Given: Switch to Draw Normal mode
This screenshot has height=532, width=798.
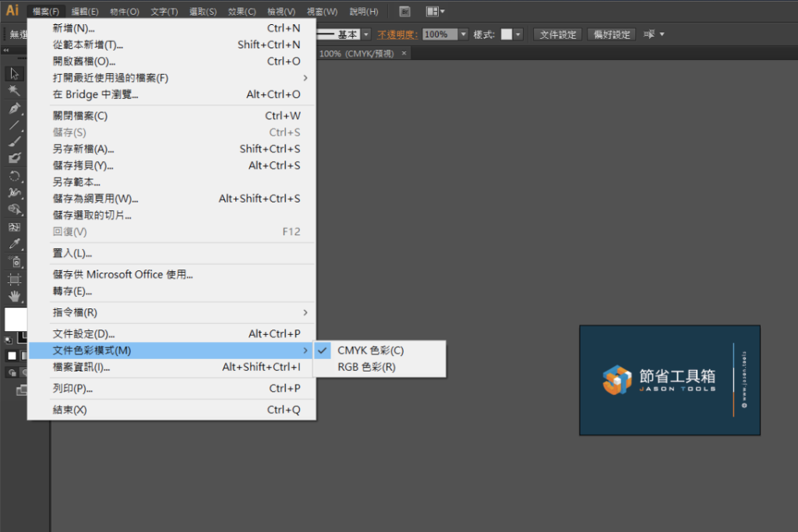Looking at the screenshot, I should pyautogui.click(x=12, y=373).
